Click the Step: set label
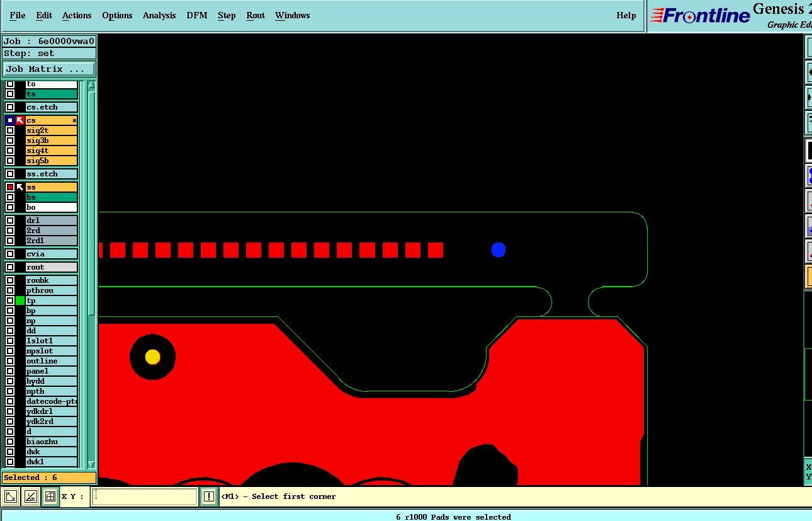Viewport: 812px width, 521px height. click(49, 54)
